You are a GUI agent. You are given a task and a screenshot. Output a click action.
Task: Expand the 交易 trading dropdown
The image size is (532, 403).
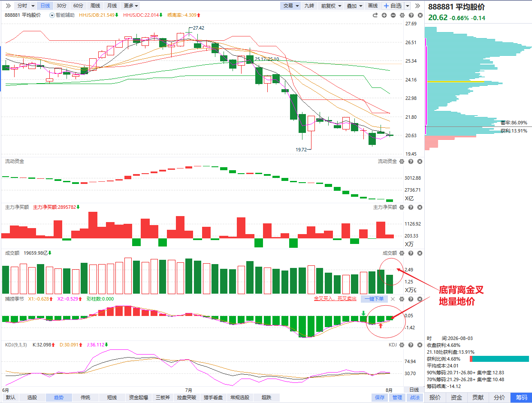[291, 6]
